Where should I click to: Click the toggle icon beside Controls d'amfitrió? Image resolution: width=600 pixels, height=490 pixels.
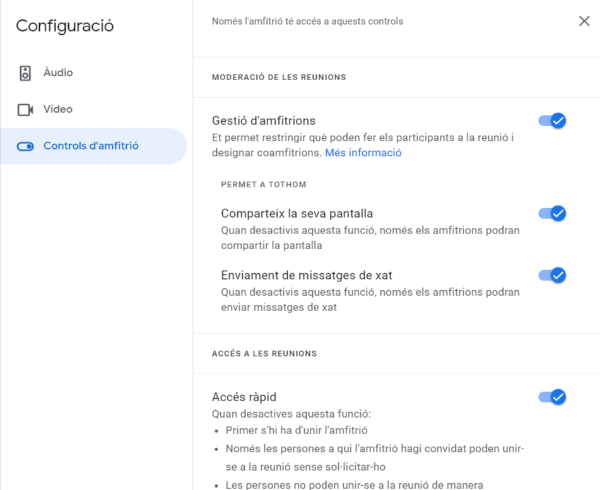pyautogui.click(x=25, y=146)
